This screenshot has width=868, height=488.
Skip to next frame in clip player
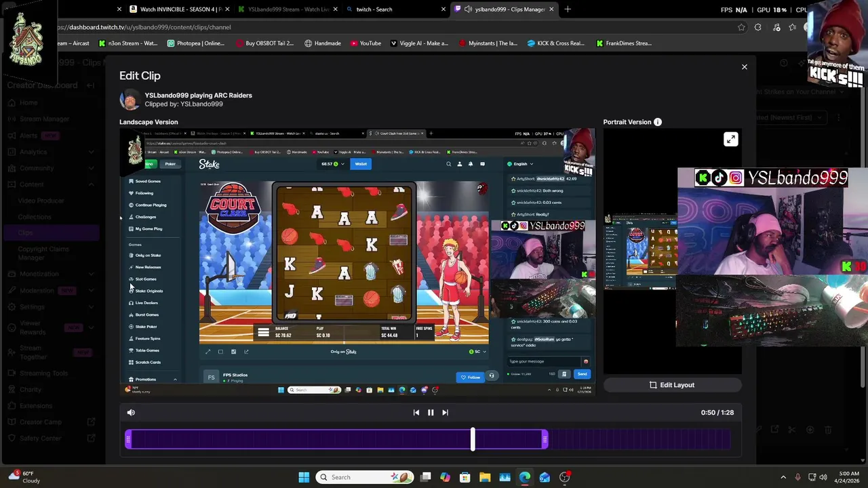click(x=445, y=412)
